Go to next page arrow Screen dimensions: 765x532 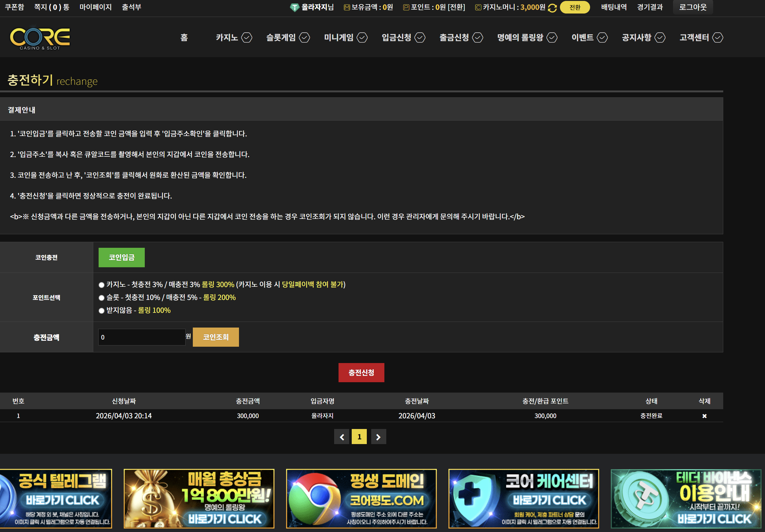[378, 437]
